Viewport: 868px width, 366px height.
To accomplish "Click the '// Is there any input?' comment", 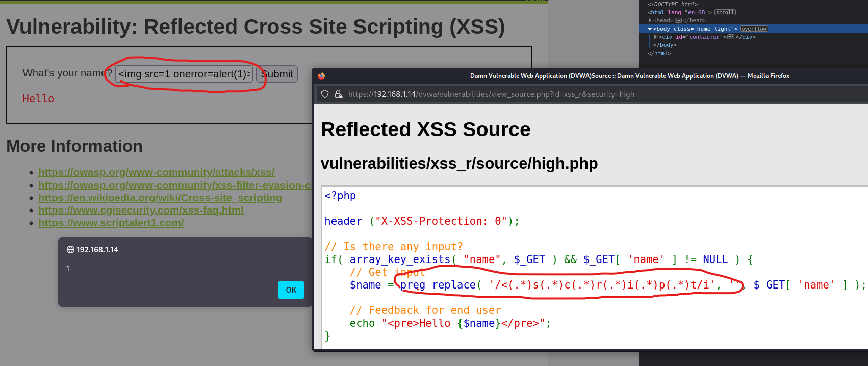I will pos(394,247).
